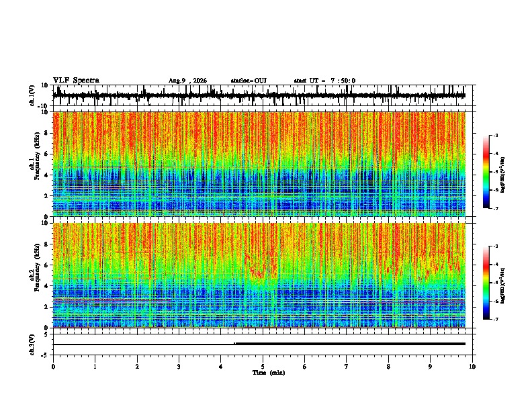Viewport: 532px width, 411px height.
Task: Click the ch.2 spectrogram colorbar
Action: point(486,283)
